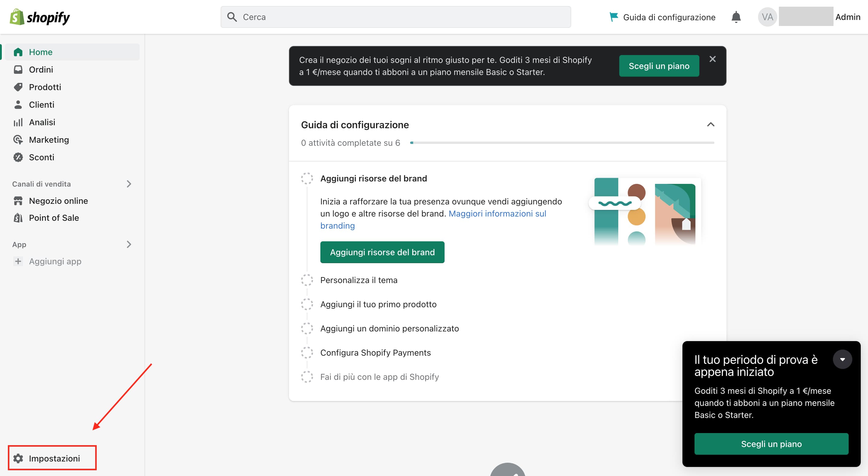Mark Aggiungi risorse del brand circle

[x=307, y=178]
